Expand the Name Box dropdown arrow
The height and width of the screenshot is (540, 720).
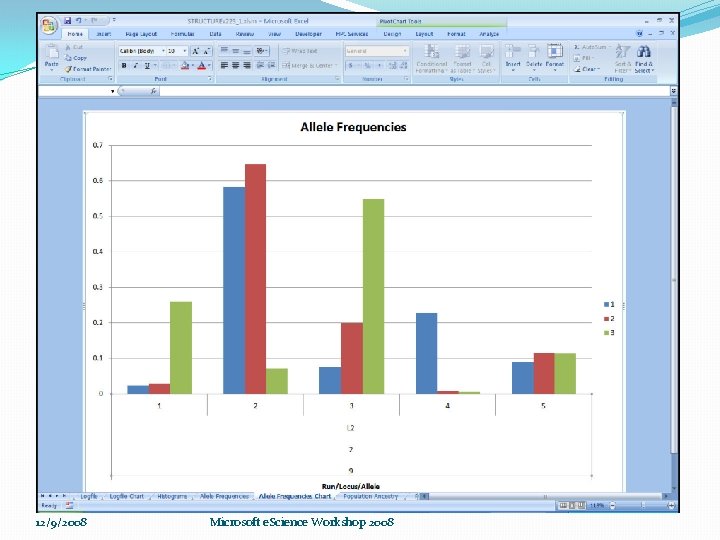coord(112,91)
